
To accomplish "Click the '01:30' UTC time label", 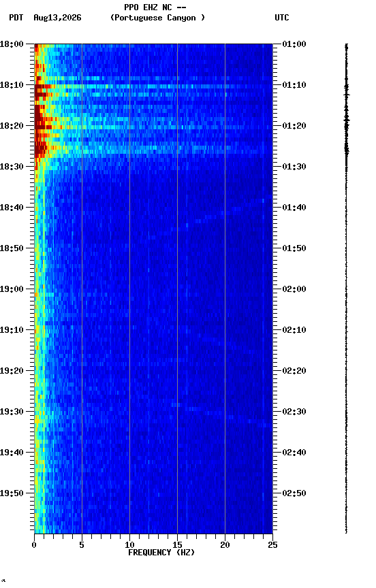I will coord(294,167).
